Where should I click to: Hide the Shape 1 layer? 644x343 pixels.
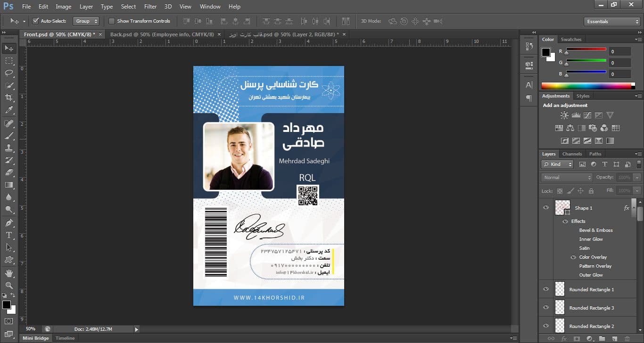click(x=546, y=207)
